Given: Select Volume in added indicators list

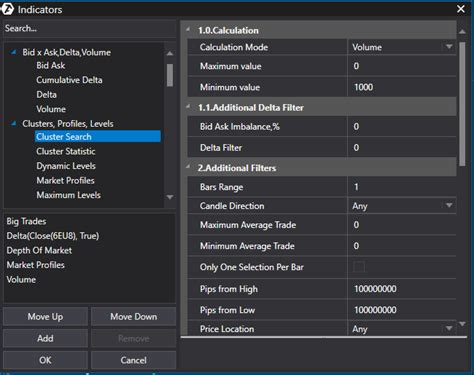Looking at the screenshot, I should [x=21, y=280].
